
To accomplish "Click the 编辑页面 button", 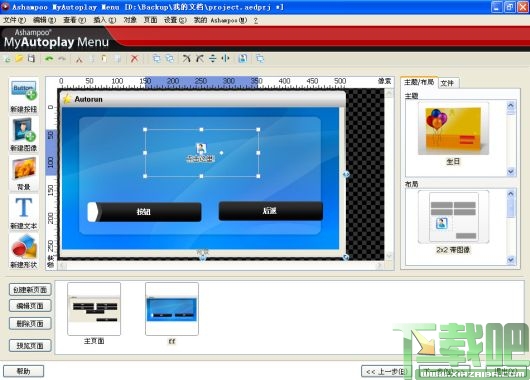I will click(30, 306).
